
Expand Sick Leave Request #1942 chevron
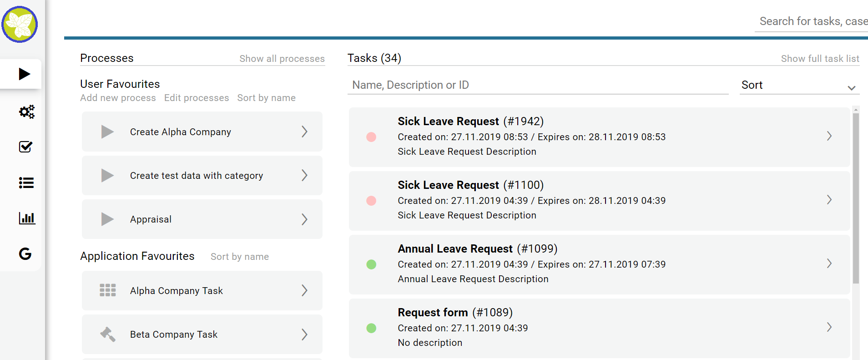pos(829,136)
